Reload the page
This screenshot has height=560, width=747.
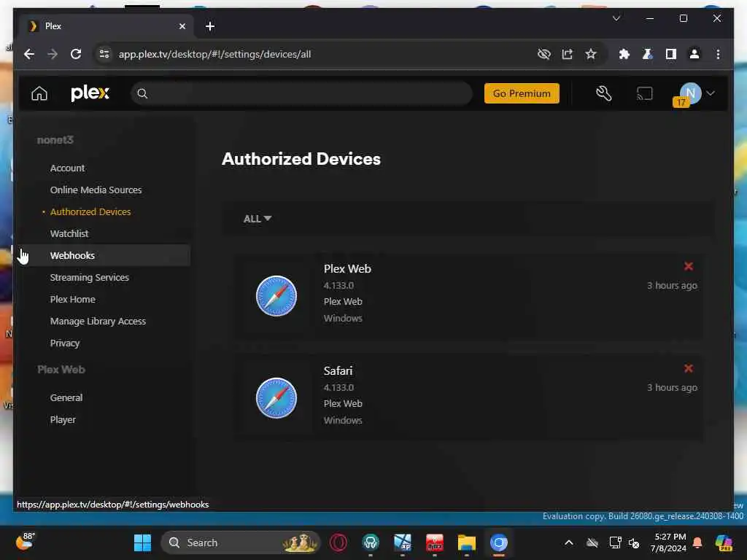[76, 54]
